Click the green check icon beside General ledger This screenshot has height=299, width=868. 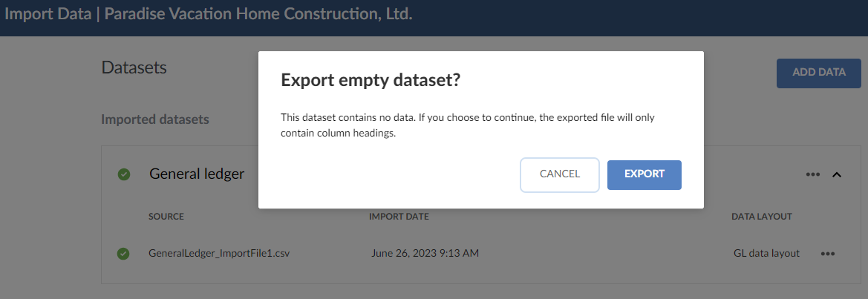point(124,174)
